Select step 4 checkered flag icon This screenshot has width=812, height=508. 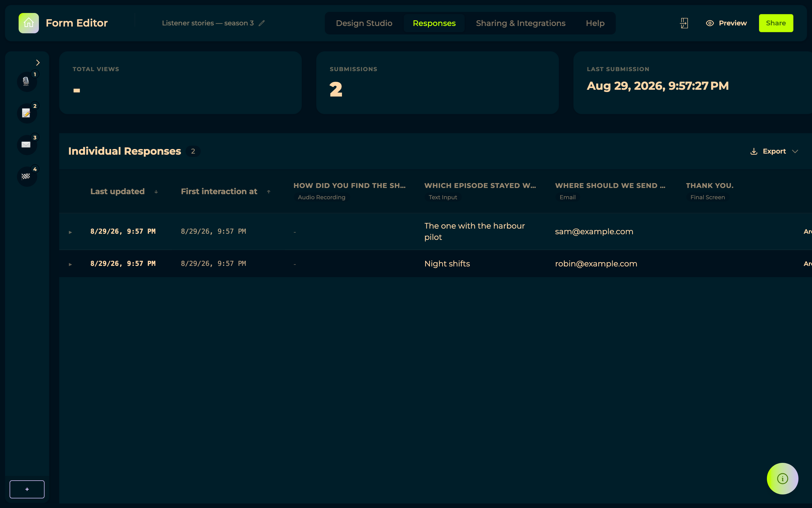pyautogui.click(x=27, y=176)
